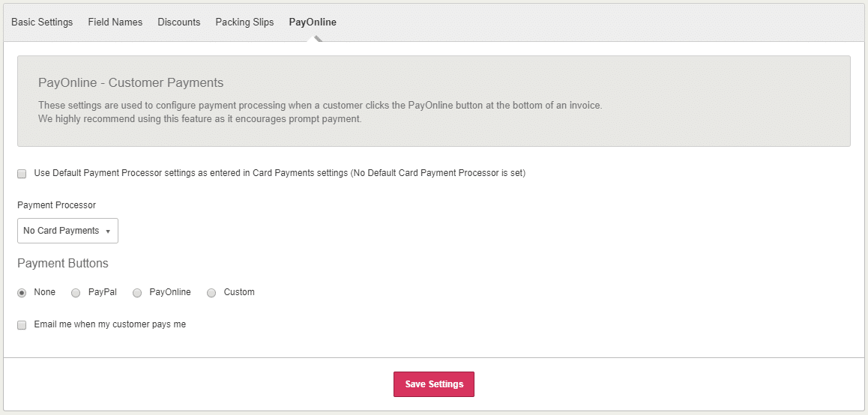Enable Use Default Payment Processor checkbox
The height and width of the screenshot is (415, 868).
point(22,174)
